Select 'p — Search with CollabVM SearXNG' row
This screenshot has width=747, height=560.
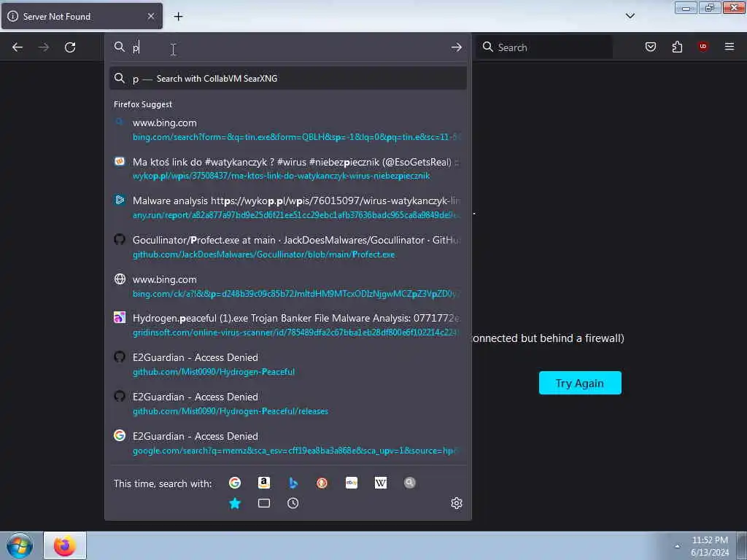(287, 79)
